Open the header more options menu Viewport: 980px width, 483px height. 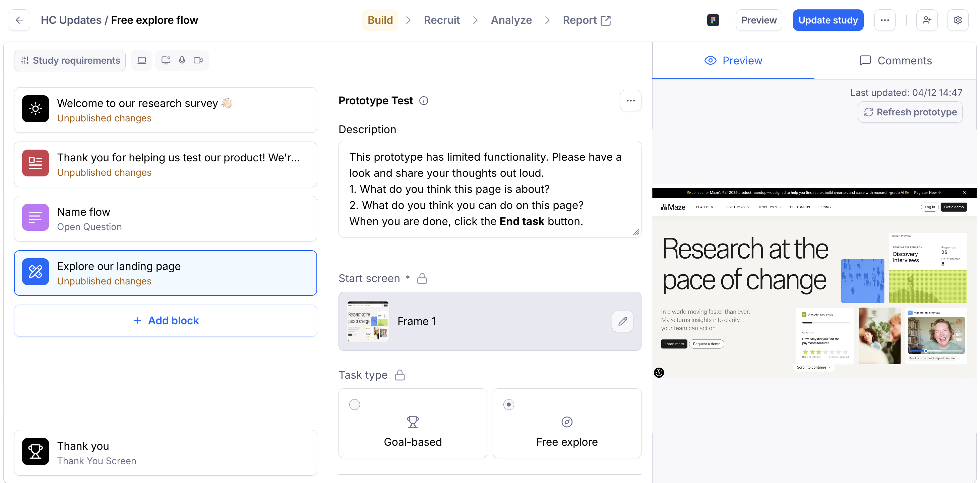[885, 20]
